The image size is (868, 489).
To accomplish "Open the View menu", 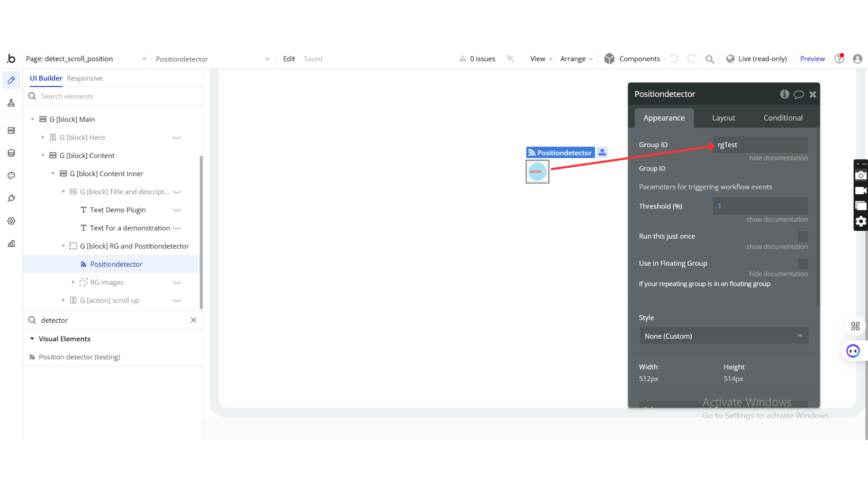I will [x=541, y=59].
